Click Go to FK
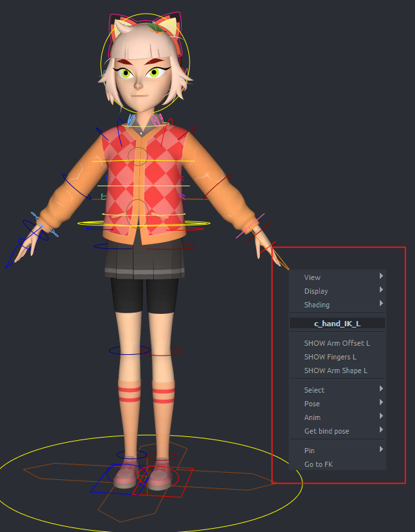Viewport: 415px width, 532px height. click(319, 464)
